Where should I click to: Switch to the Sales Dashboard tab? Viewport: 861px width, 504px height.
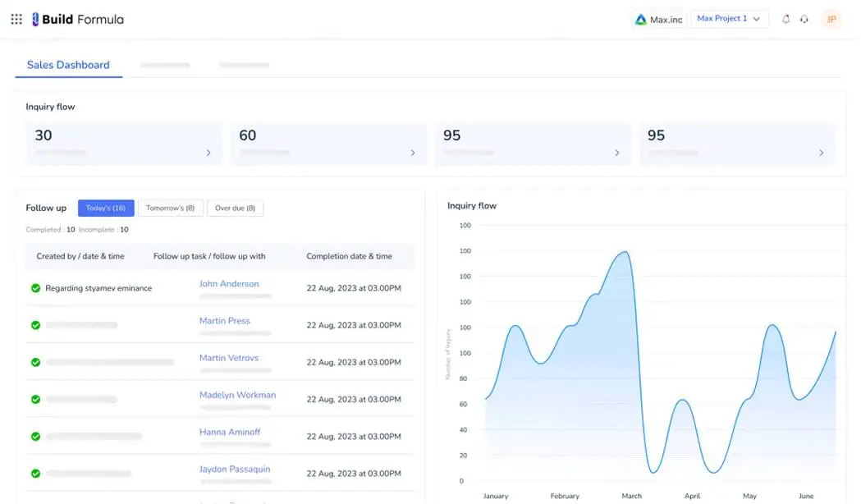pos(68,65)
